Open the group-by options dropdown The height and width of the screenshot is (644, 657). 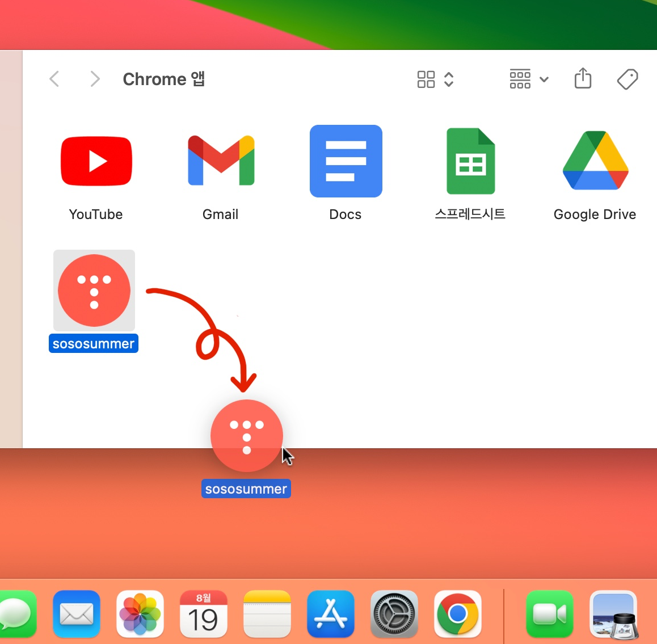529,79
